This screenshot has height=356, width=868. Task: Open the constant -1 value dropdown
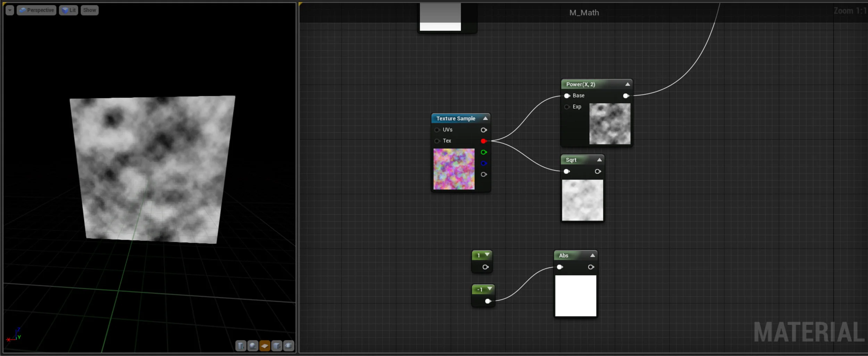tap(490, 289)
